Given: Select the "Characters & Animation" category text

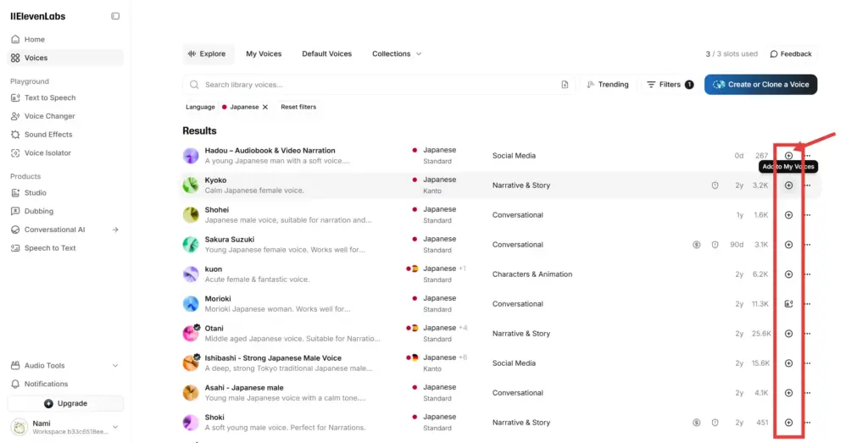Looking at the screenshot, I should tap(532, 274).
